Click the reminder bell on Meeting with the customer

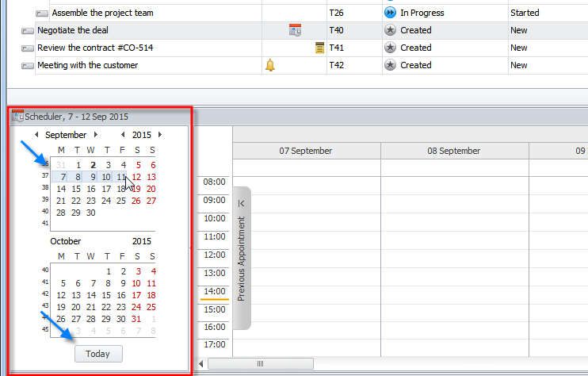point(269,65)
